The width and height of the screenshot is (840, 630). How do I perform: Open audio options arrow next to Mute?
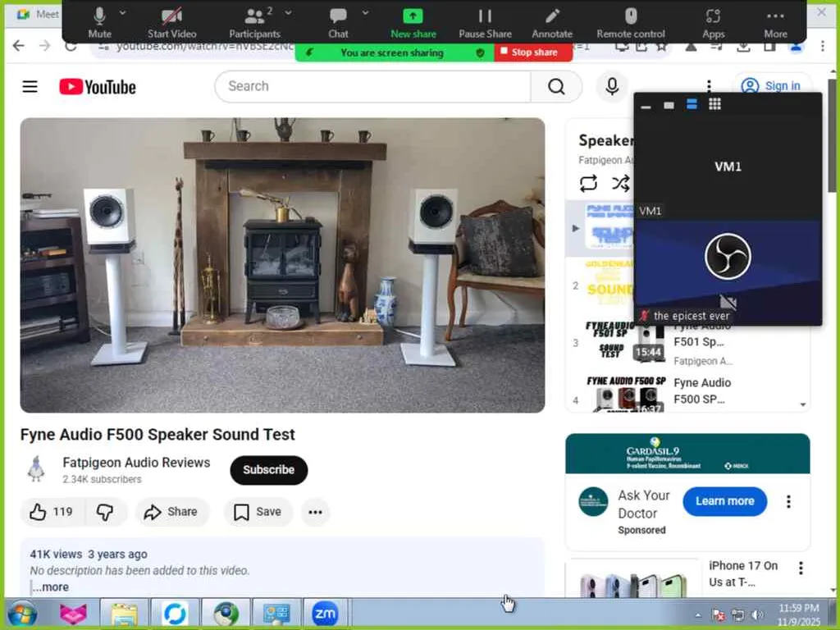pyautogui.click(x=123, y=12)
